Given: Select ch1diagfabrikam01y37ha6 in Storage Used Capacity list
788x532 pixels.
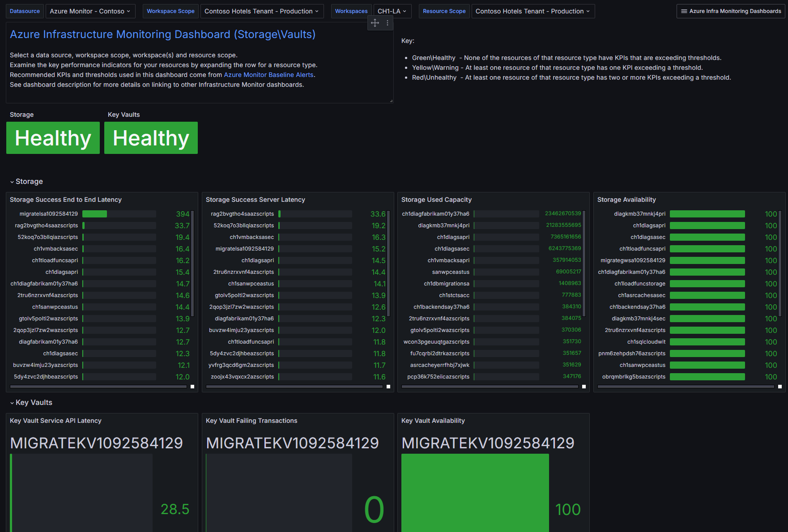Looking at the screenshot, I should pos(435,214).
